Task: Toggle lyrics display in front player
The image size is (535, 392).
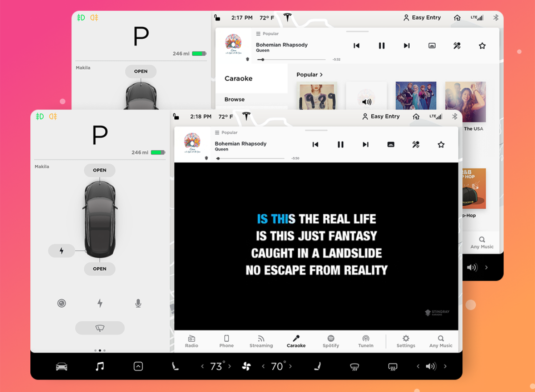Action: (x=391, y=144)
